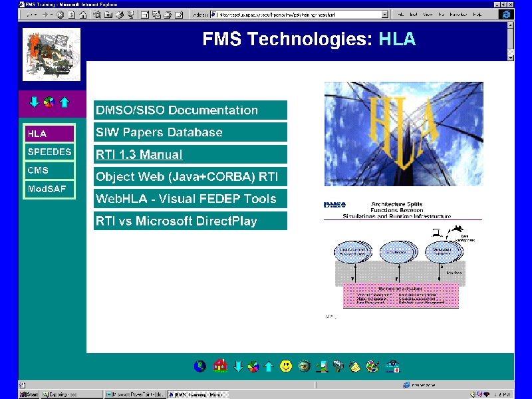Click the down arrow in bottom navigation bar
Viewport: 532px width, 399px height.
pos(238,366)
